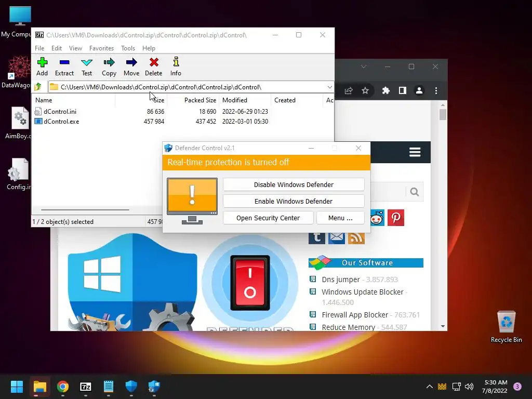Open the View menu in 7-Zip
The height and width of the screenshot is (399, 532).
click(x=75, y=48)
